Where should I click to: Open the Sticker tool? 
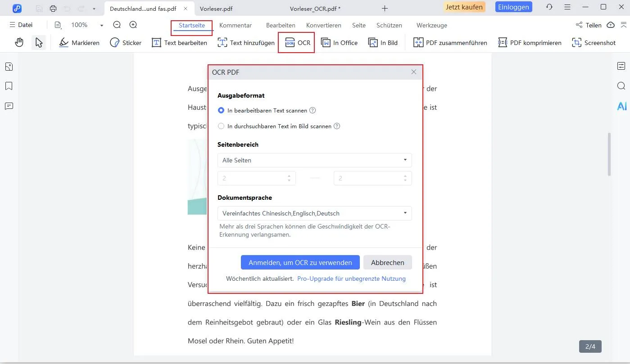click(x=126, y=43)
